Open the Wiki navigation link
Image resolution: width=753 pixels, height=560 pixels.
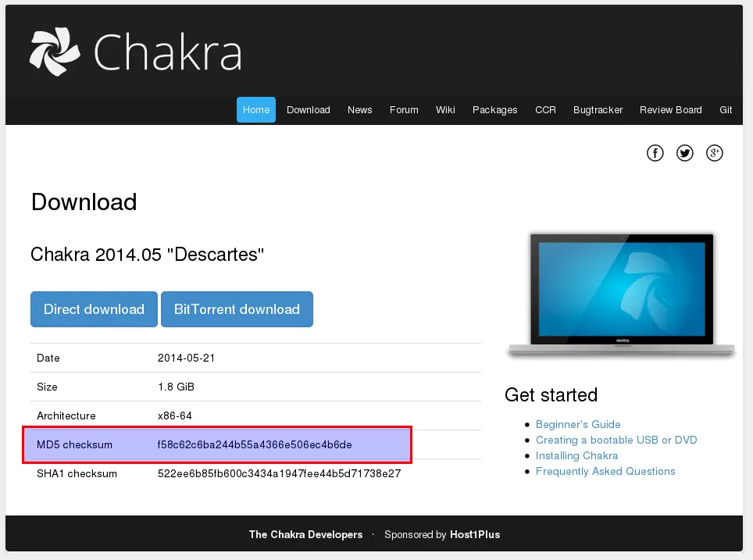pos(445,110)
